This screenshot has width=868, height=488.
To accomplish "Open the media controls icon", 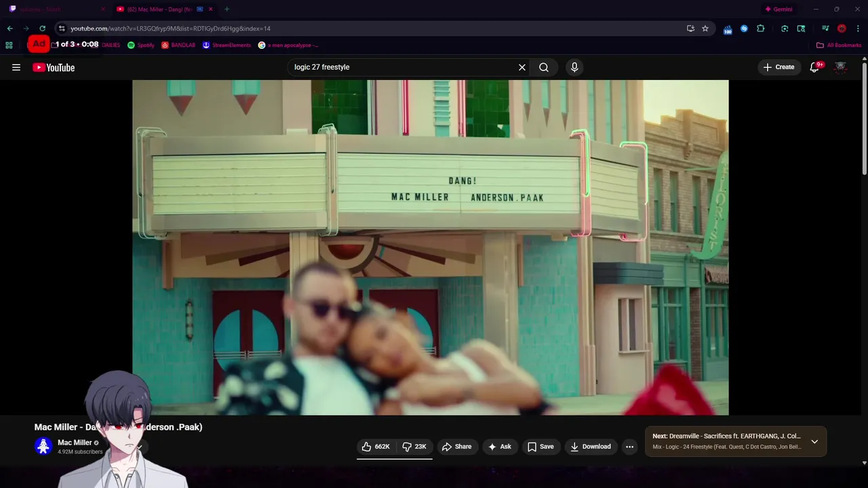I will pyautogui.click(x=825, y=28).
